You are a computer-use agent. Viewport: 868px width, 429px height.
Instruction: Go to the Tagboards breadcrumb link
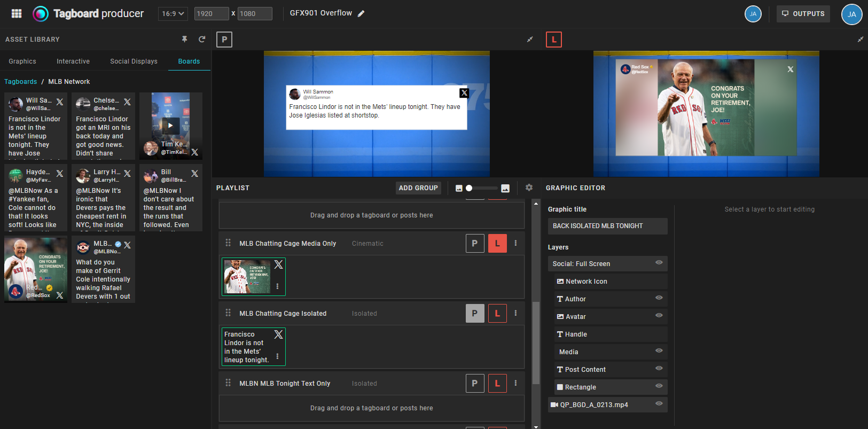pyautogui.click(x=21, y=82)
